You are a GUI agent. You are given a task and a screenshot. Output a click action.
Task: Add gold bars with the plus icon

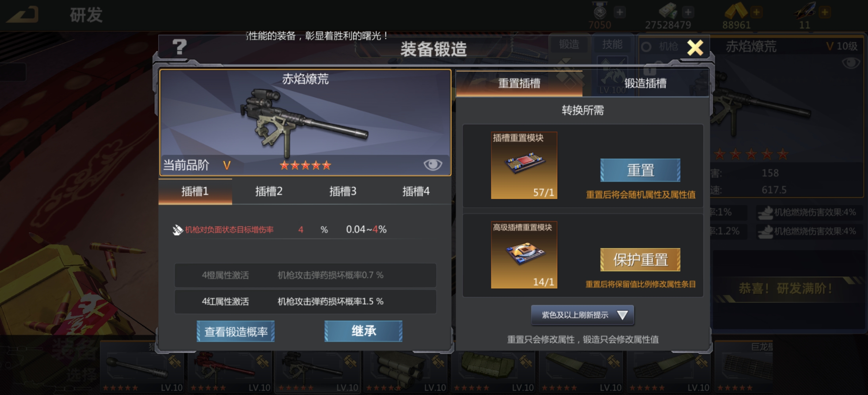click(x=756, y=12)
